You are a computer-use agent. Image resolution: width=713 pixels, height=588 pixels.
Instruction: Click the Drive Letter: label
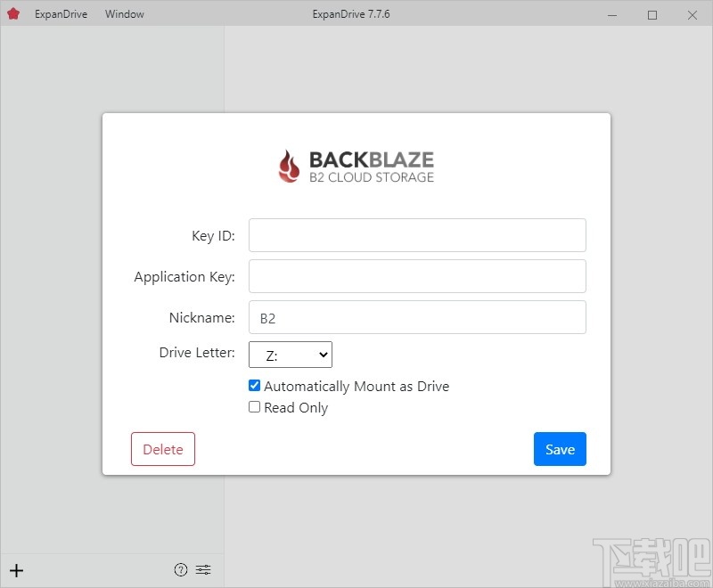(197, 353)
